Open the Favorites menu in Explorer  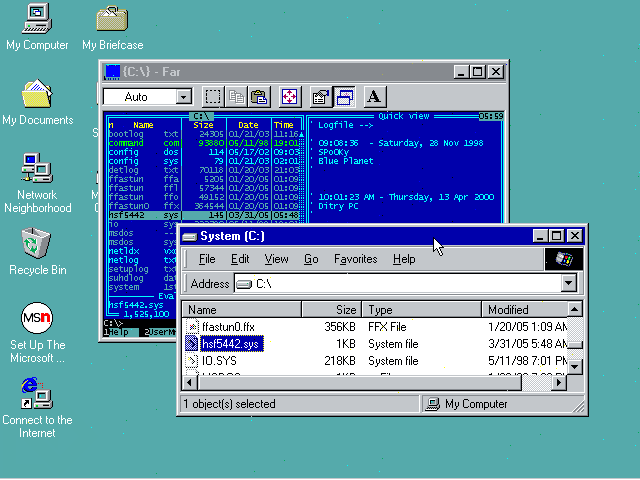(356, 259)
